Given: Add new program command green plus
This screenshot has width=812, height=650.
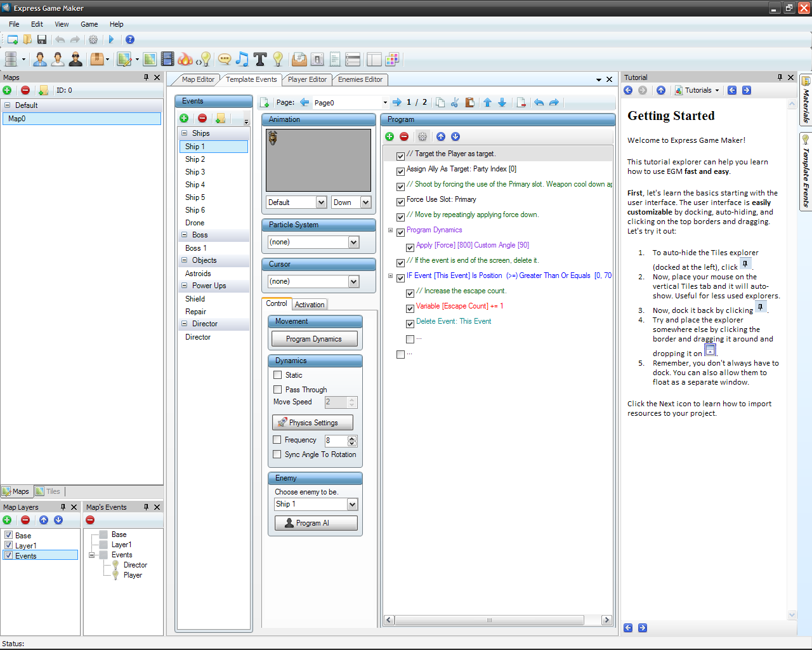Looking at the screenshot, I should click(390, 136).
